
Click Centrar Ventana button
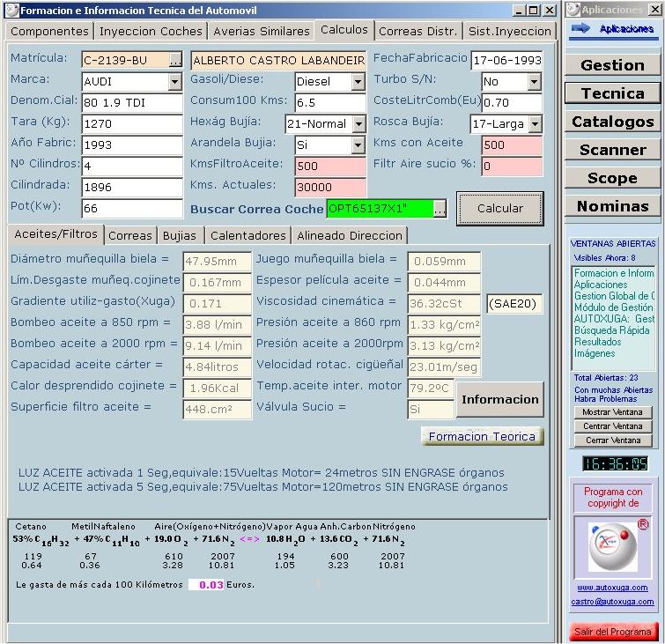click(613, 426)
